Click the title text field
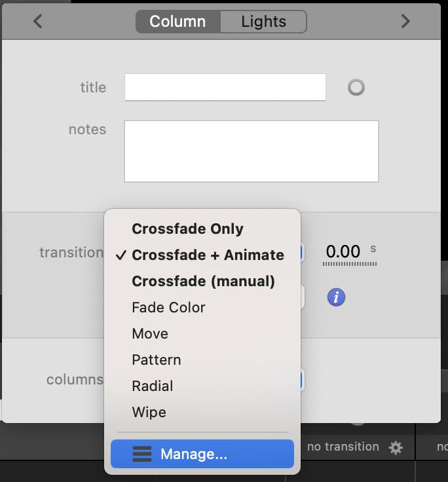448x482 pixels. [225, 87]
